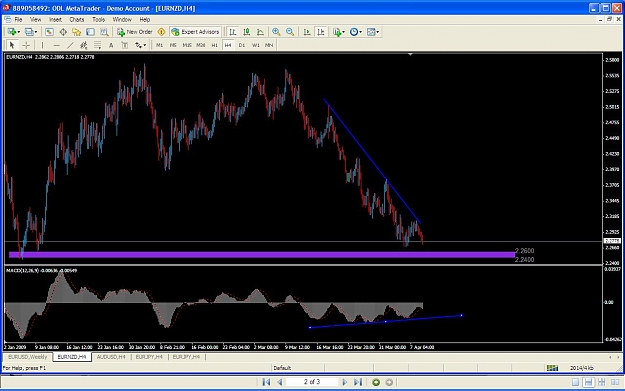
Task: Toggle the Chart Shift button
Action: (320, 32)
